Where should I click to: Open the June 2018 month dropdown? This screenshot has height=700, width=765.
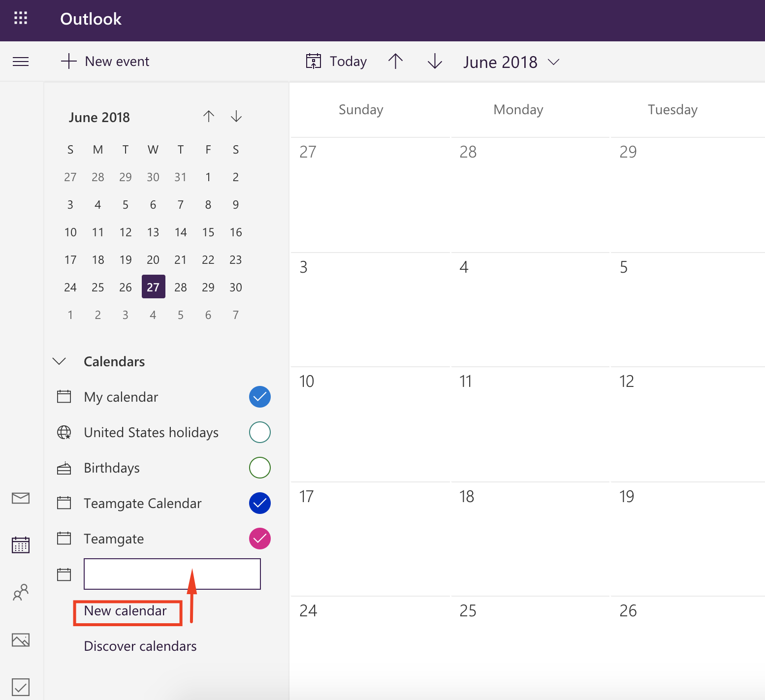[x=511, y=62]
